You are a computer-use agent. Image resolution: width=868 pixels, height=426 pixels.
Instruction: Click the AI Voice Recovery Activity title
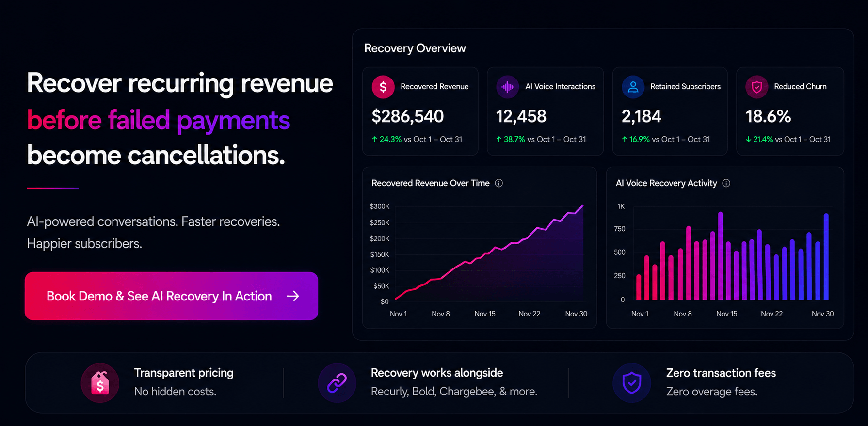pos(666,183)
